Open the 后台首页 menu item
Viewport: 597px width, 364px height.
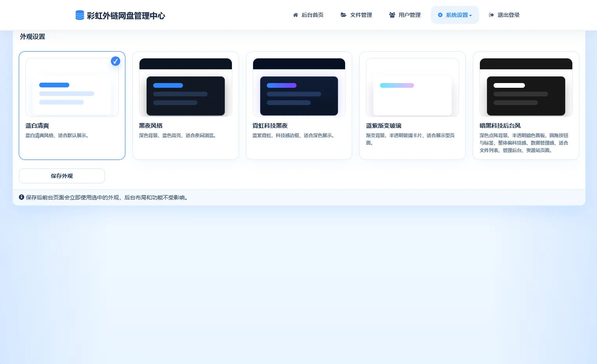coord(308,15)
